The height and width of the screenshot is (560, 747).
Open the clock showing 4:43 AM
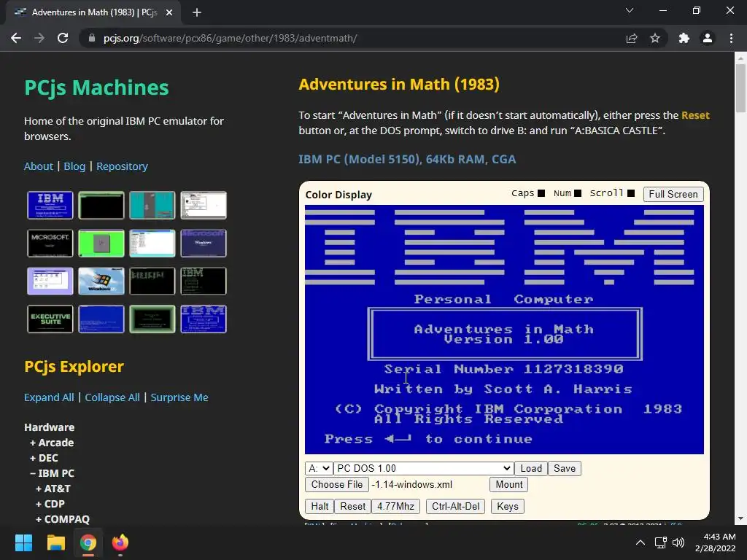715,542
